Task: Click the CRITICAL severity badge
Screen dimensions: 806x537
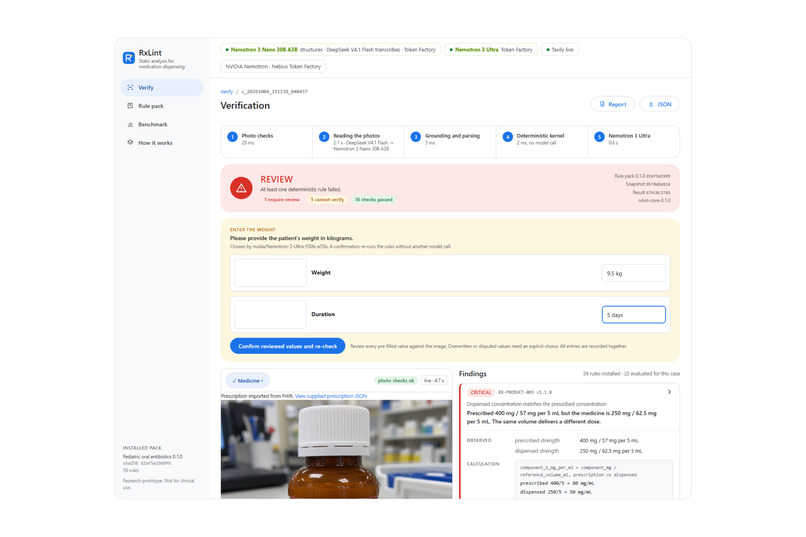Action: point(481,392)
